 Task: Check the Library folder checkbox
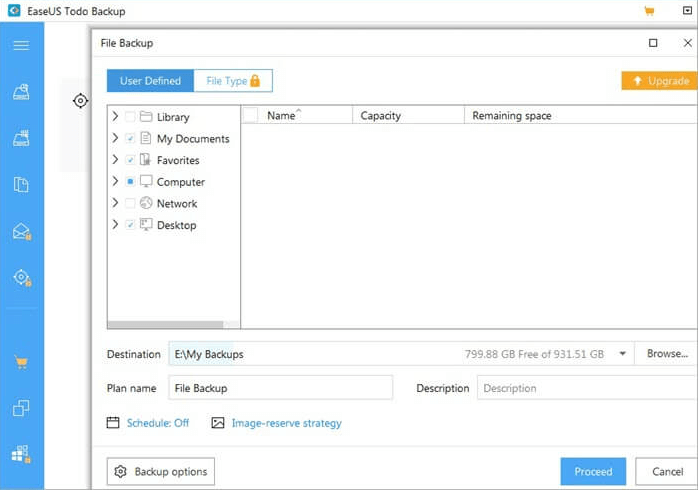coord(130,117)
